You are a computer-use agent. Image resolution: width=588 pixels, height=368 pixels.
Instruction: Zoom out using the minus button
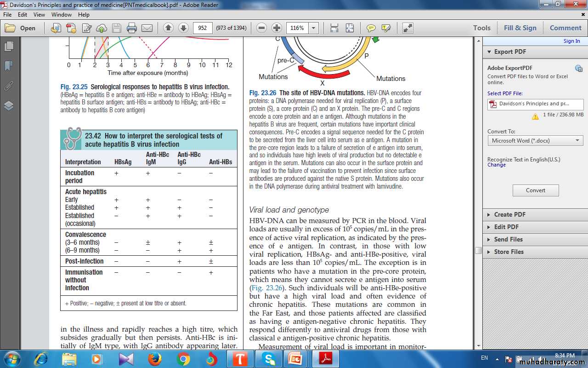pyautogui.click(x=261, y=28)
